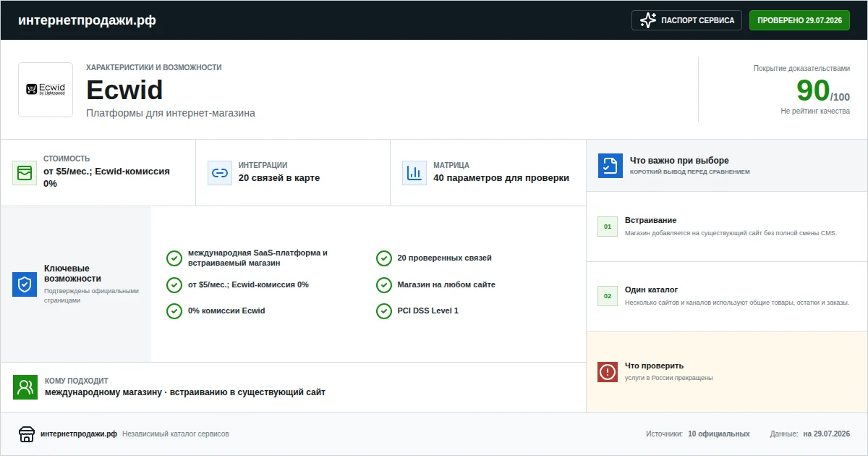The width and height of the screenshot is (868, 456).
Task: Click the Матрица bar chart icon
Action: 414,173
